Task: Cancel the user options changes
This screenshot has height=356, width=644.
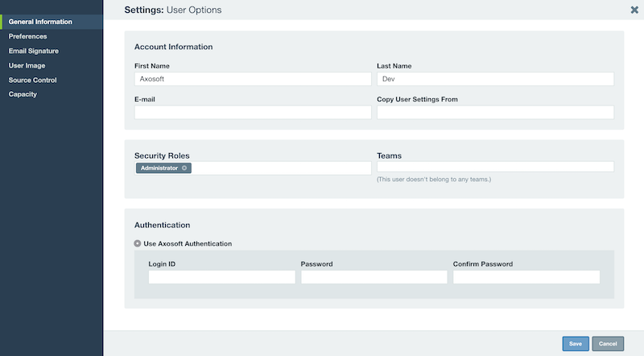Action: [x=608, y=344]
